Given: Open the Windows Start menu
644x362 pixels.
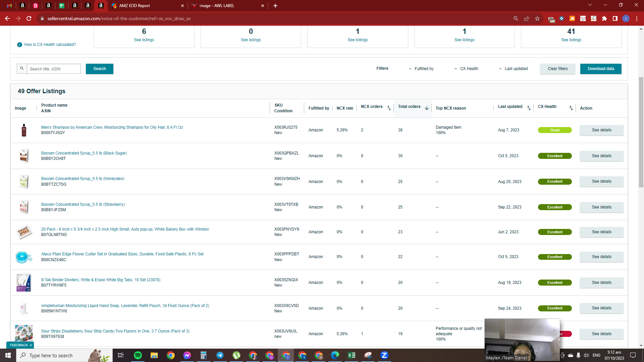Looking at the screenshot, I should 8,355.
